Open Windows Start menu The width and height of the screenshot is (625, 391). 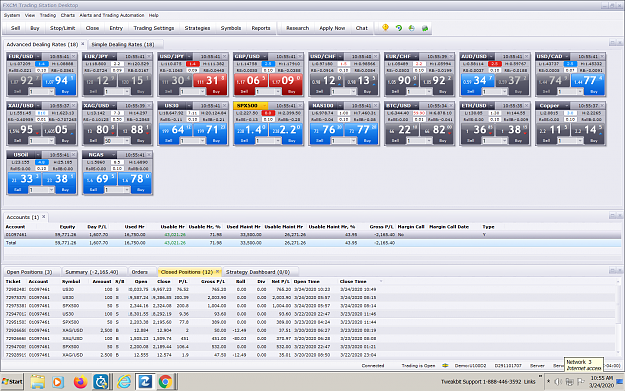[x=12, y=382]
